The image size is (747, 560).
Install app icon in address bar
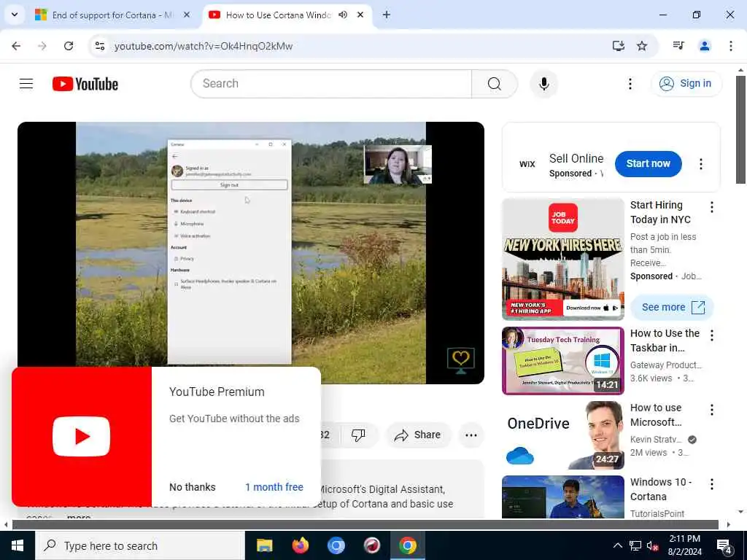pos(618,46)
